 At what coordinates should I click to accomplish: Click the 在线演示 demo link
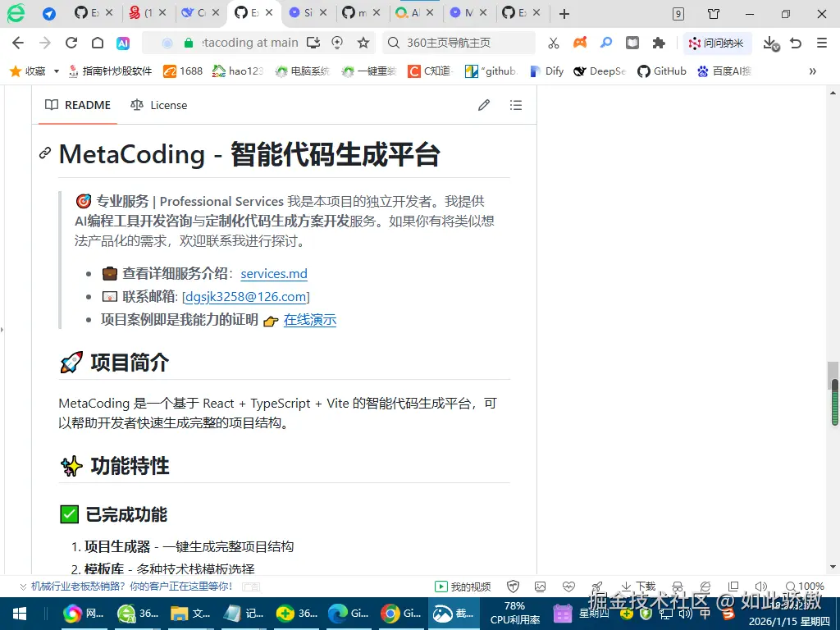point(310,320)
